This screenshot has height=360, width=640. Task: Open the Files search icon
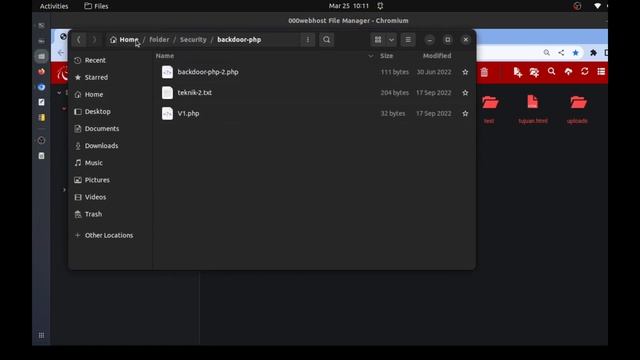pyautogui.click(x=327, y=40)
